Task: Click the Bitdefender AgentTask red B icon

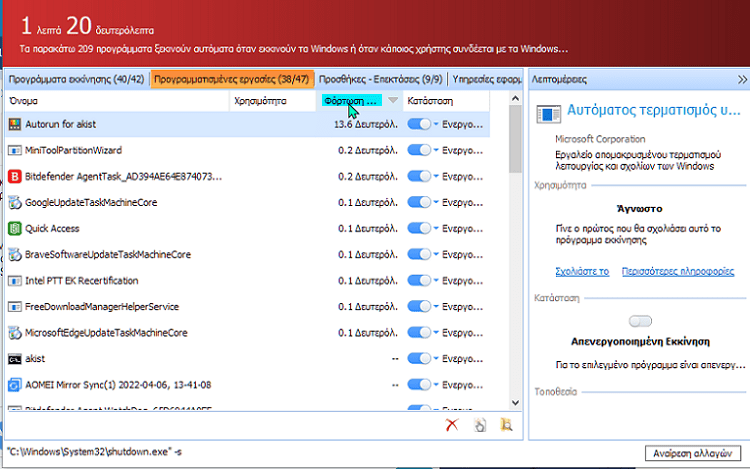Action: (15, 176)
